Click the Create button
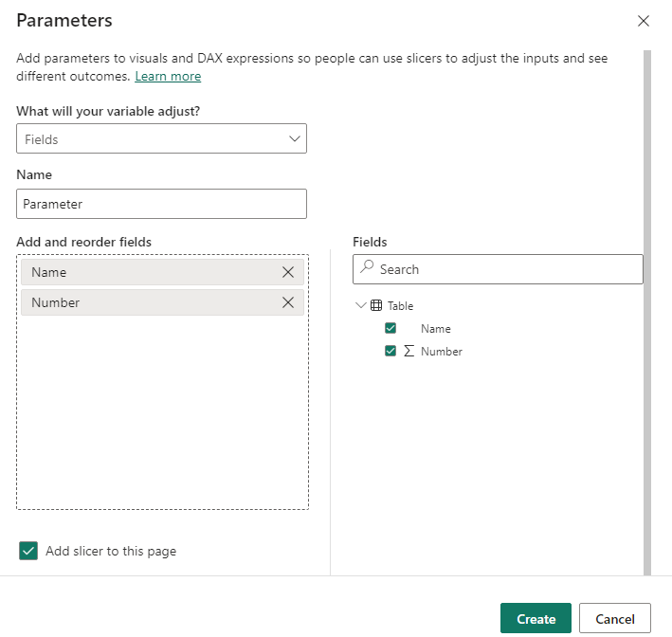This screenshot has width=672, height=637. (x=536, y=618)
